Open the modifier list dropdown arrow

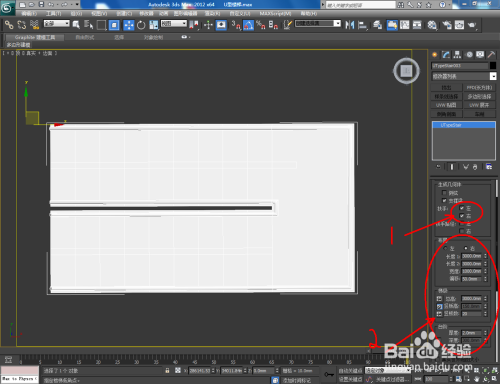point(493,76)
